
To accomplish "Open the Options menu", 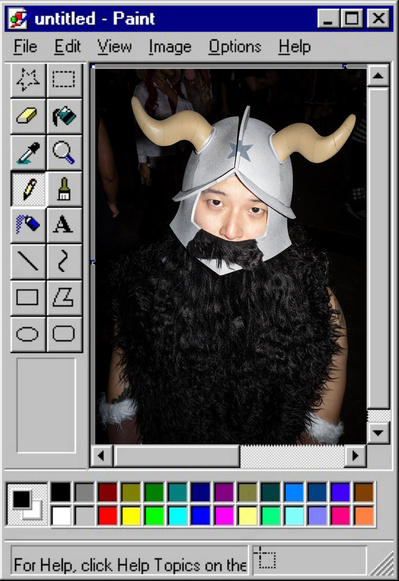I will pyautogui.click(x=235, y=47).
